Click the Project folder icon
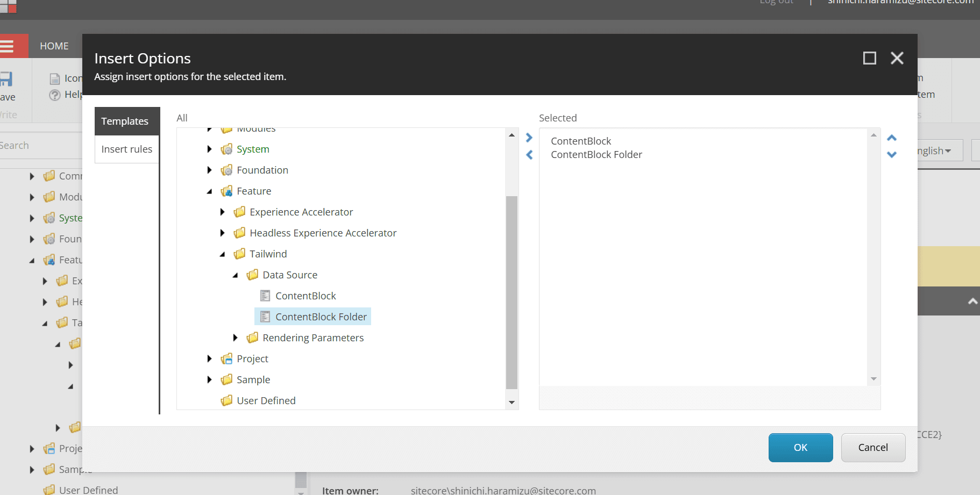 point(227,358)
